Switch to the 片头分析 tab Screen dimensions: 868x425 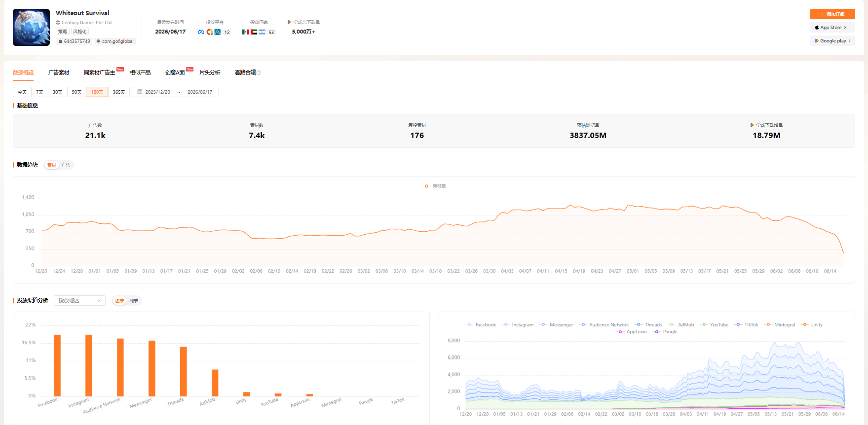210,72
